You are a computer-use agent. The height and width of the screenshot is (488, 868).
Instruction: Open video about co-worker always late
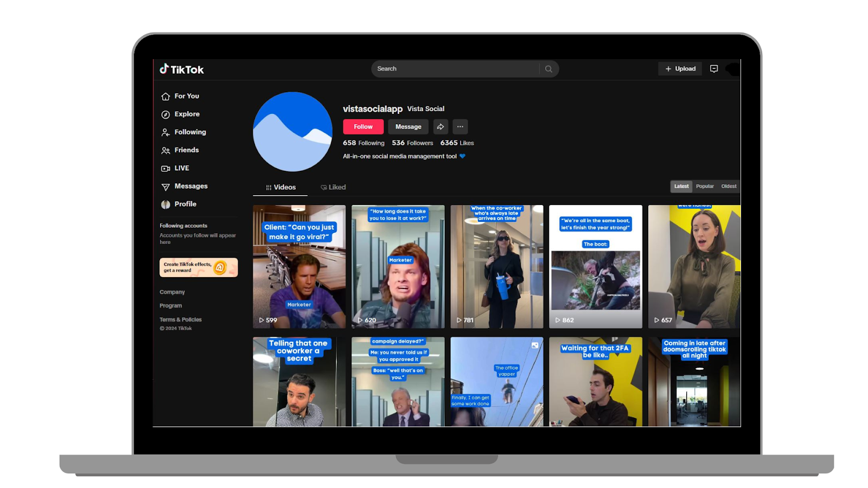496,266
